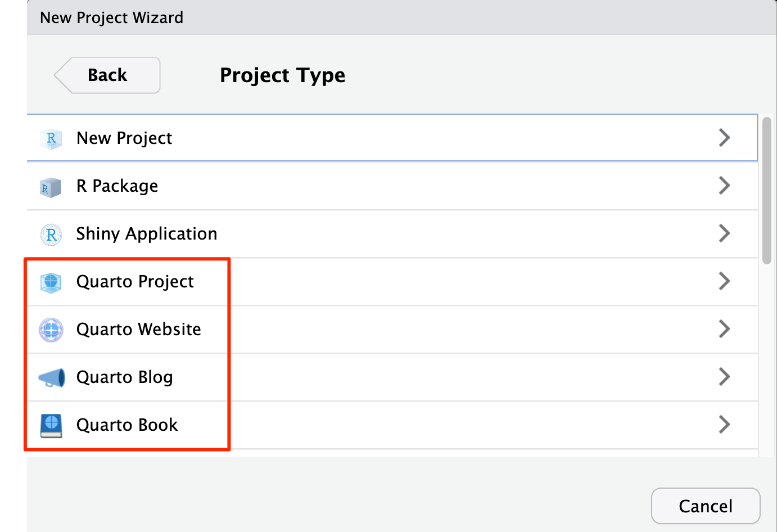Screen dimensions: 777x532
Task: Click the Quarto Book icon
Action: click(51, 426)
